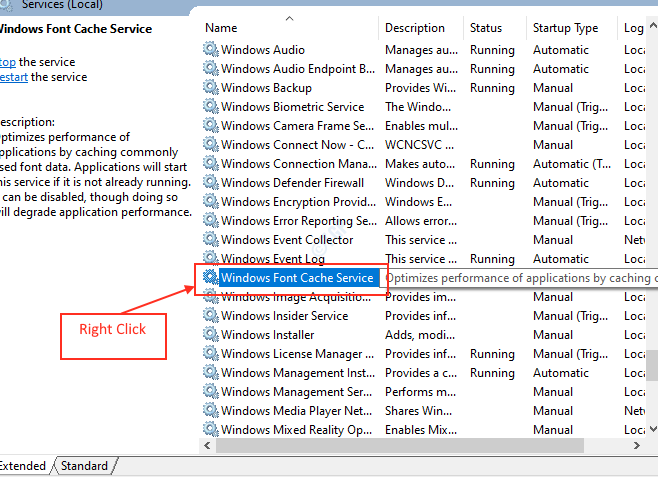
Task: Select Windows Event Collector service name
Action: [287, 240]
